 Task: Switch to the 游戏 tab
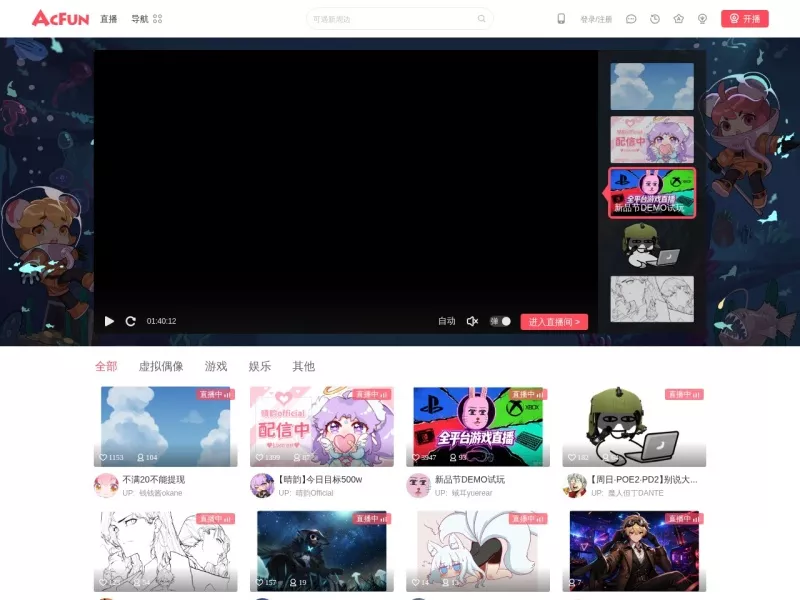[216, 366]
